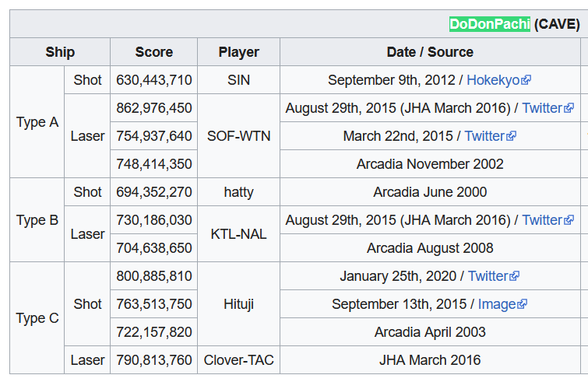Click the Type C Shot cell
This screenshot has width=588, height=389.
tap(87, 304)
